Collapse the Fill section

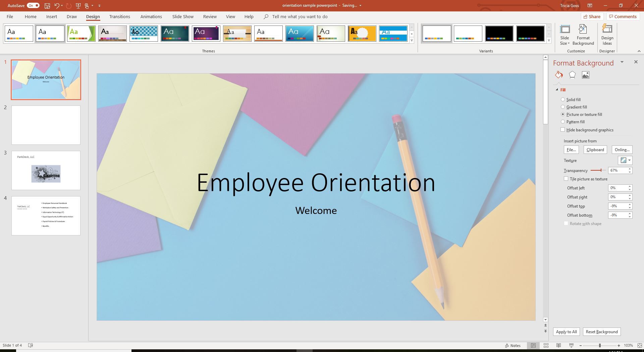(x=557, y=90)
